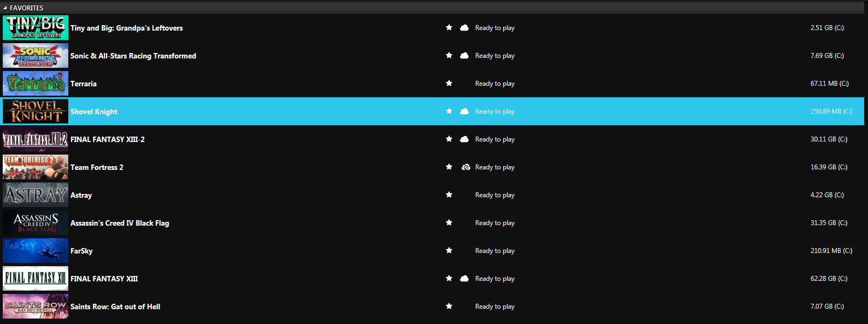Click favorite star for Tiny and Big

(x=449, y=27)
